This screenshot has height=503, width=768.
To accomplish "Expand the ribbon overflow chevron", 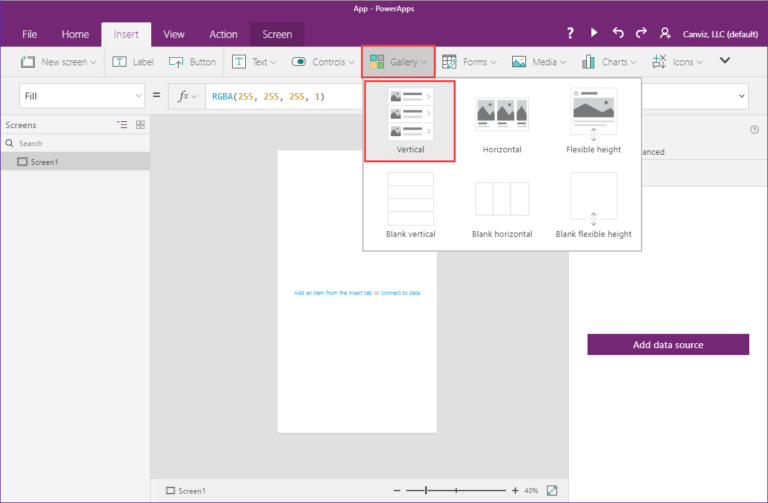I will click(725, 61).
